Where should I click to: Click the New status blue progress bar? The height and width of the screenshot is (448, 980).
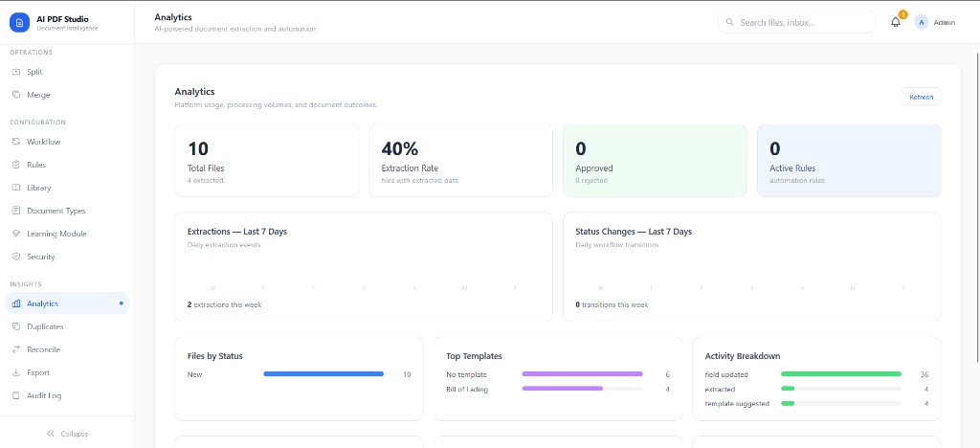(323, 374)
